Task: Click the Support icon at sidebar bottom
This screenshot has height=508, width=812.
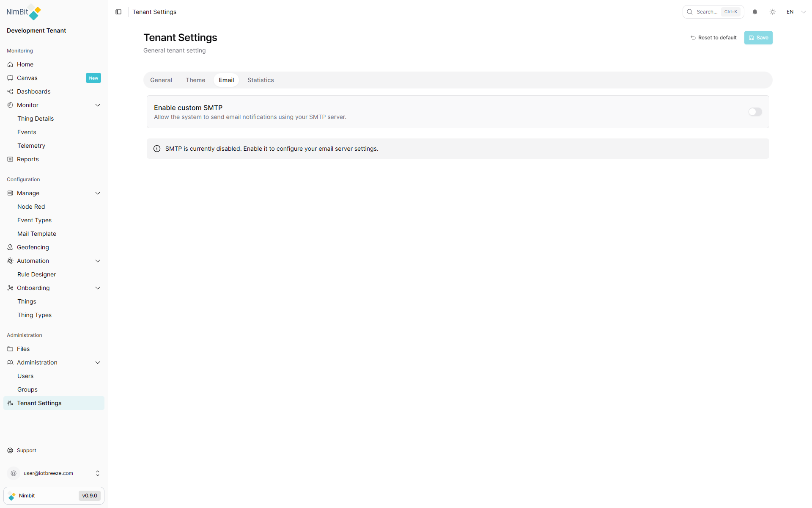Action: click(10, 450)
